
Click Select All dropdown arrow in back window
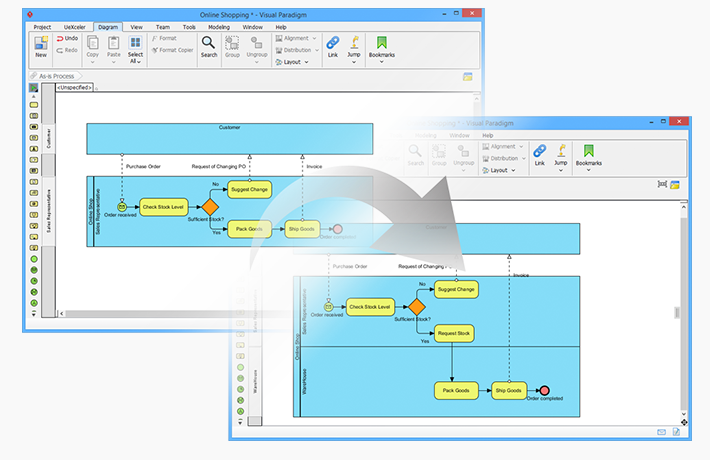(139, 62)
